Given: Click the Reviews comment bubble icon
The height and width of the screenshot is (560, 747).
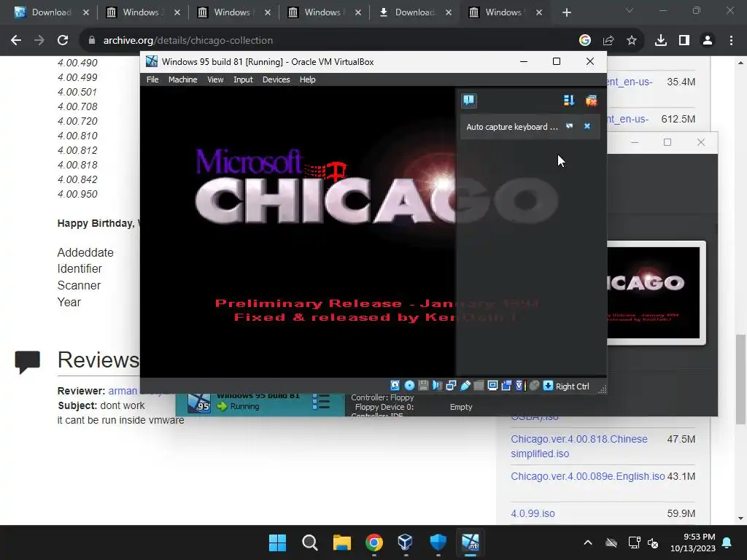Looking at the screenshot, I should pos(28,362).
